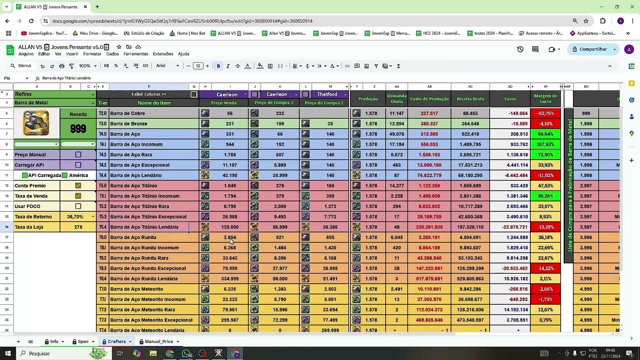Open version history clock icon
This screenshot has width=640, height=360.
click(x=520, y=49)
